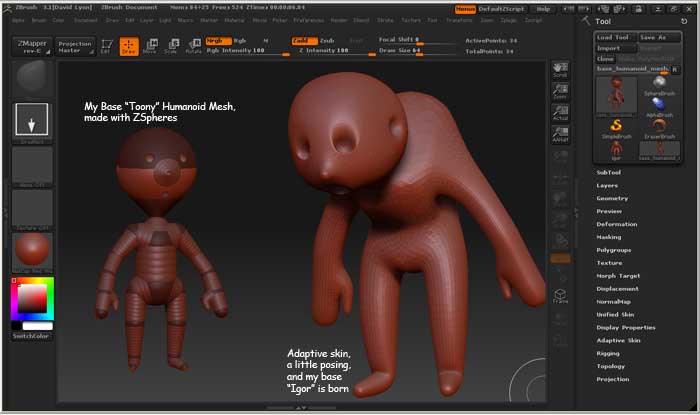The width and height of the screenshot is (700, 415).
Task: Toggle the Zadd button
Action: point(304,41)
